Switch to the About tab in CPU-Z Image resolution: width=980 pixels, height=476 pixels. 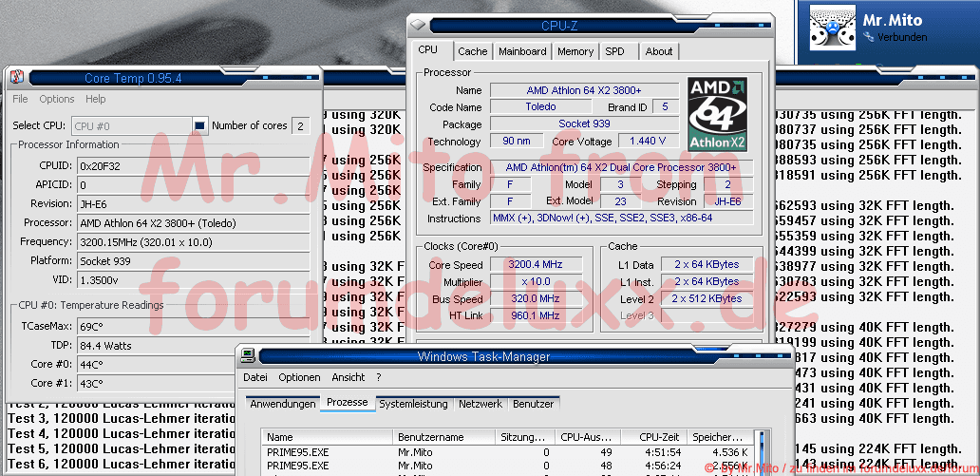click(659, 51)
